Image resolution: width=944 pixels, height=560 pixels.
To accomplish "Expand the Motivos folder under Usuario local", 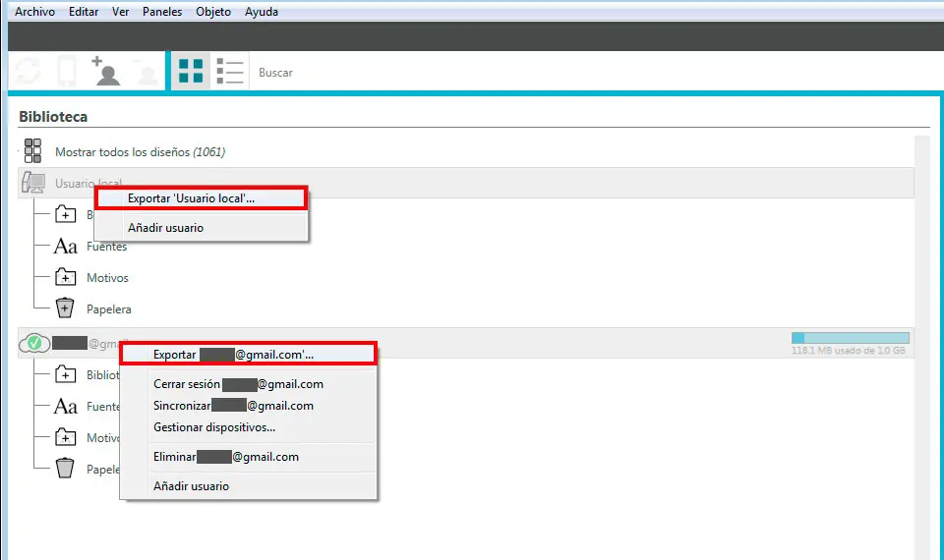I will coord(66,278).
